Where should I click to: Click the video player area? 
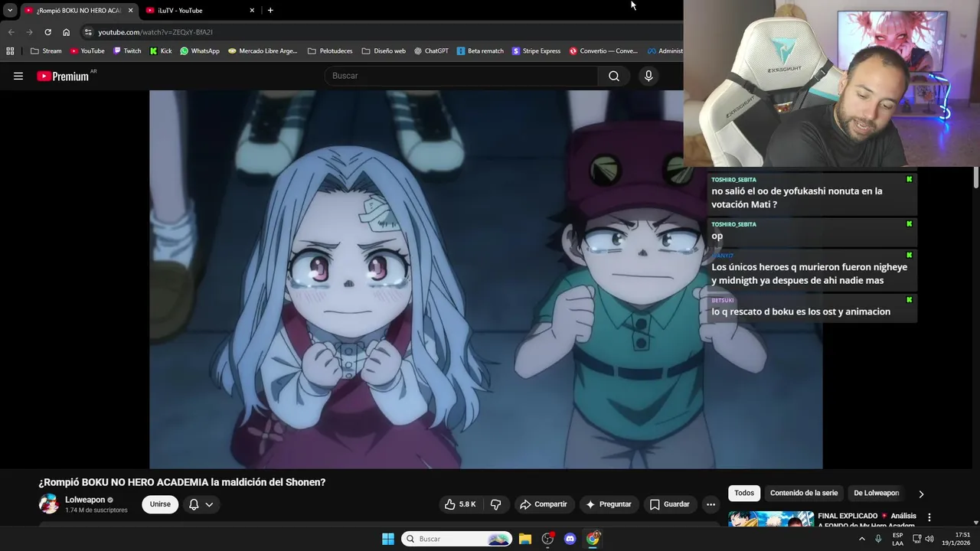(x=485, y=279)
